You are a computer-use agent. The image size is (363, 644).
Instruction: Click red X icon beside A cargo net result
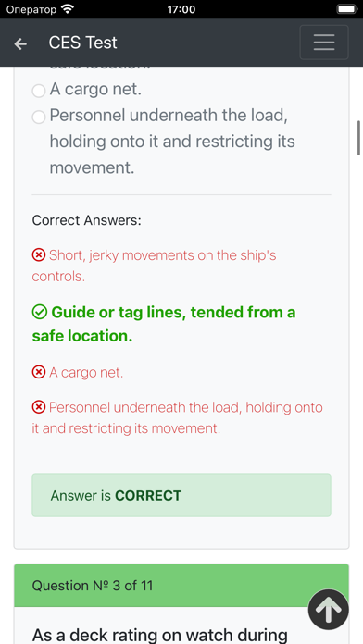[x=39, y=373]
